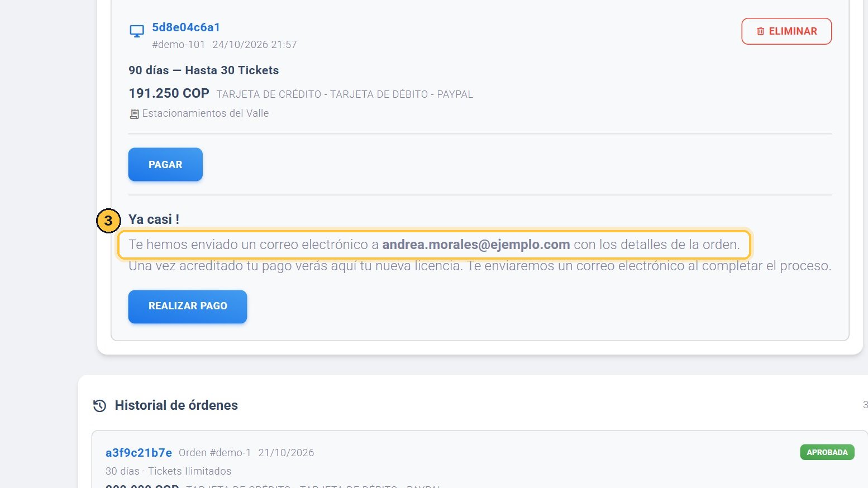Delete the pending order with ELIMINAR
This screenshot has width=868, height=488.
click(x=786, y=31)
